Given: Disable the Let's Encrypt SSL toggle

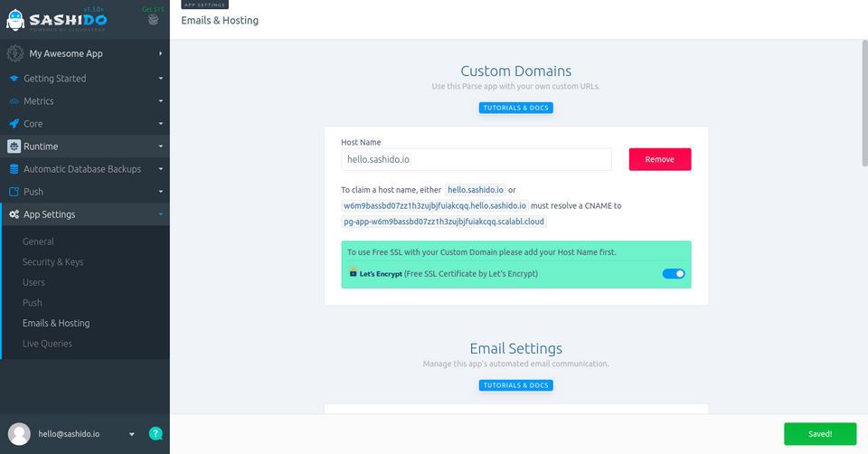Looking at the screenshot, I should [x=674, y=273].
